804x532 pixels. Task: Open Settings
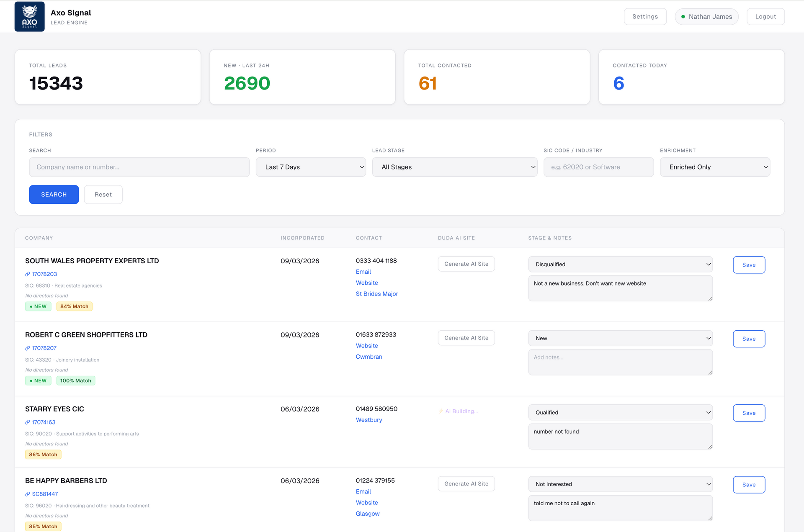coord(645,16)
